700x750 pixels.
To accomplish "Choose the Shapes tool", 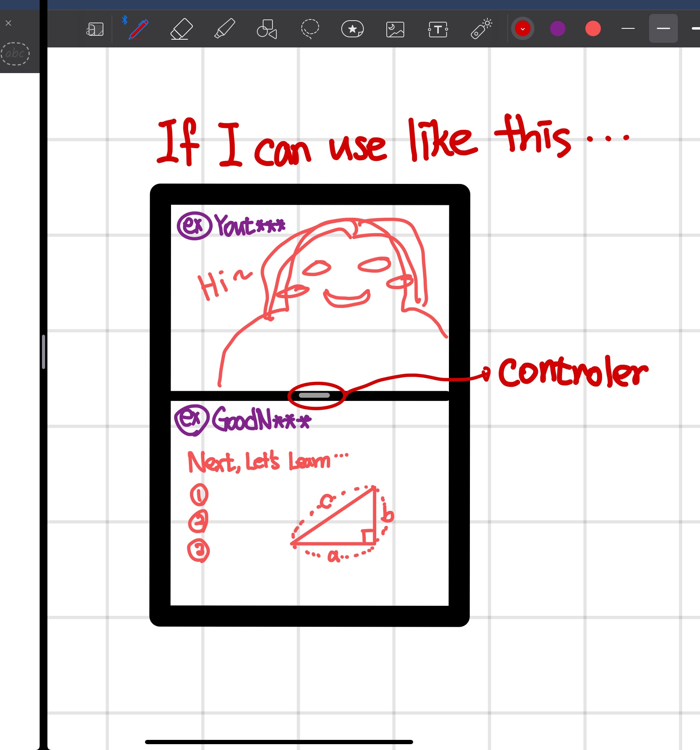I will (267, 29).
